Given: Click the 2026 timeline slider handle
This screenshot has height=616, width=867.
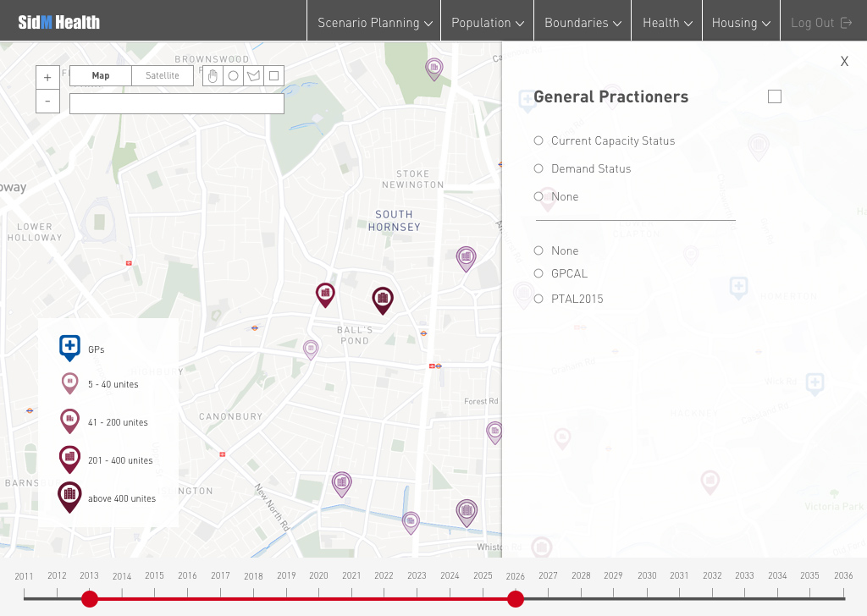Looking at the screenshot, I should [516, 599].
